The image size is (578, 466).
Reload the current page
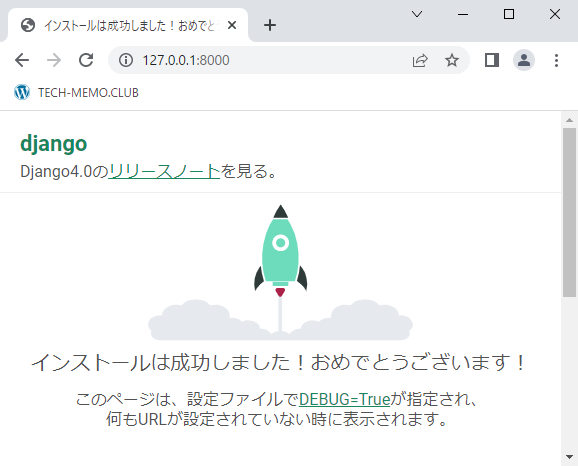coord(86,60)
